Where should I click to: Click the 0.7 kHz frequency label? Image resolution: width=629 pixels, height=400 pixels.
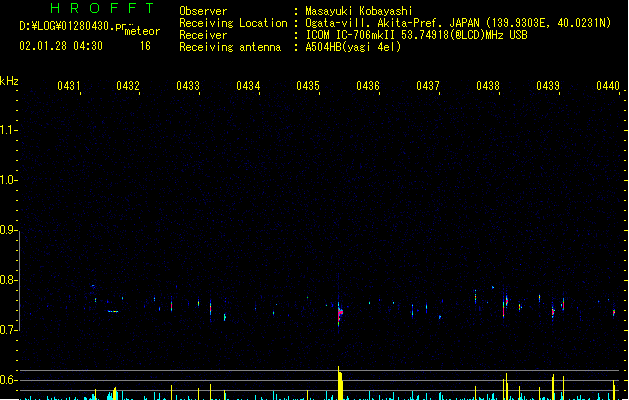[x=8, y=330]
